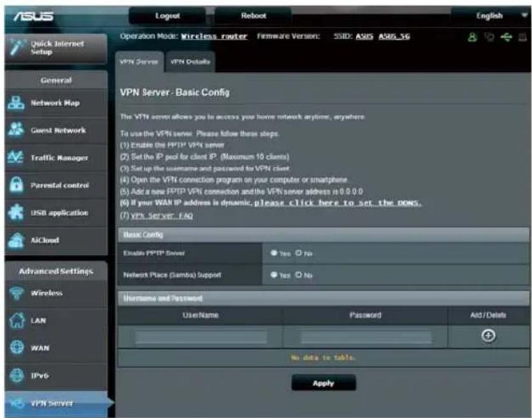Click the Reboot button
The height and width of the screenshot is (418, 532).
pos(253,16)
